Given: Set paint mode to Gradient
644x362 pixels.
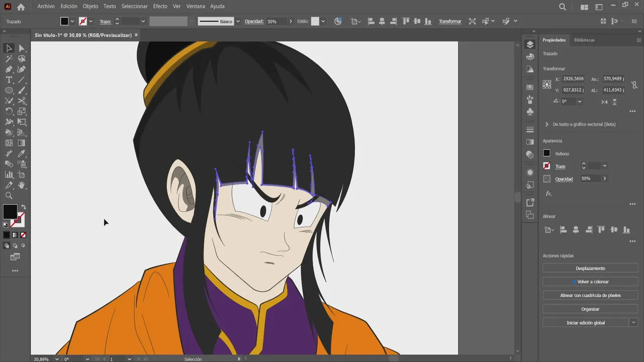Looking at the screenshot, I should [x=15, y=235].
